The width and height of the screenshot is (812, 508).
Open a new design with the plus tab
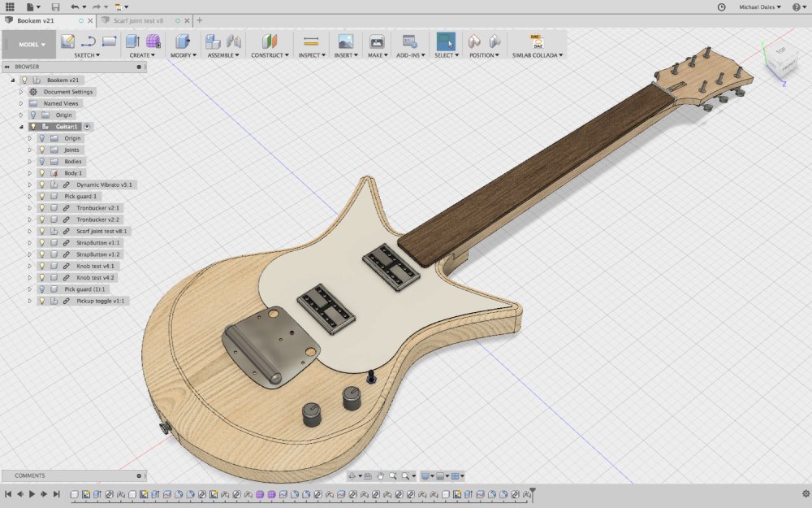pos(200,21)
